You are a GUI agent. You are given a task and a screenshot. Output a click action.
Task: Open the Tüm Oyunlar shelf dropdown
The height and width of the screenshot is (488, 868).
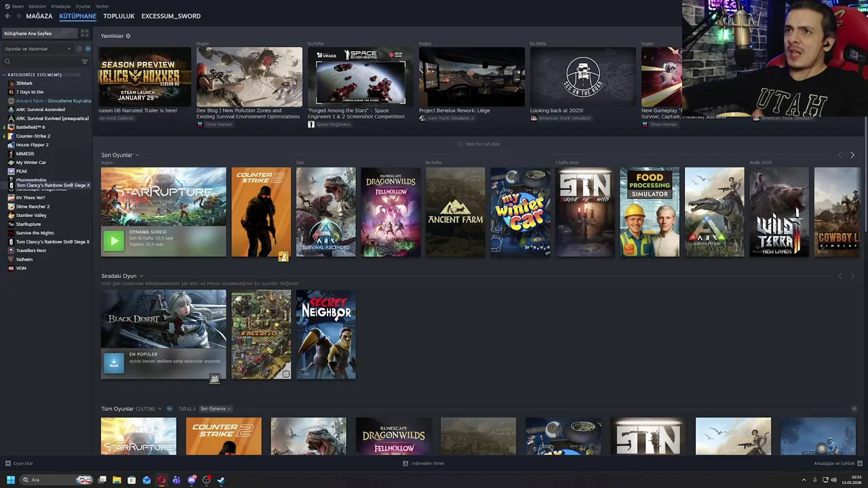coord(160,409)
